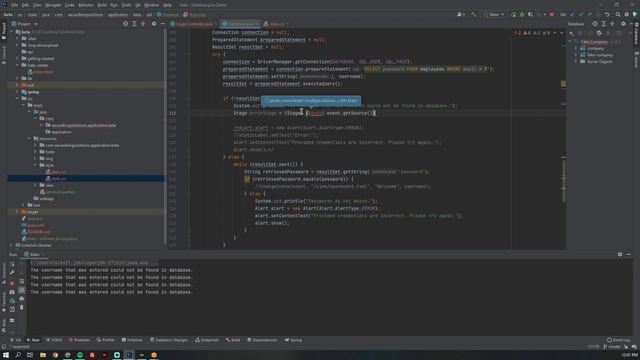
Task: Open the Endpoints tool window
Action: tap(207, 340)
